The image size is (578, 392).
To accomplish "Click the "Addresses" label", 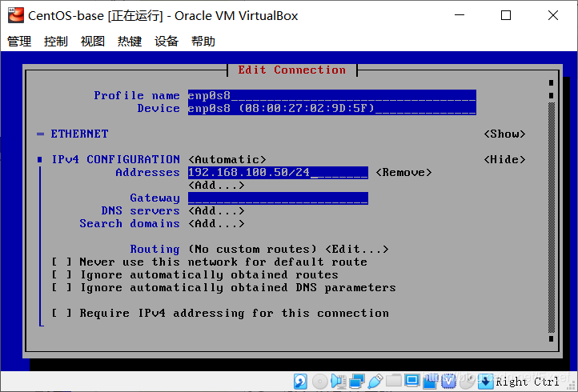I will coord(147,173).
